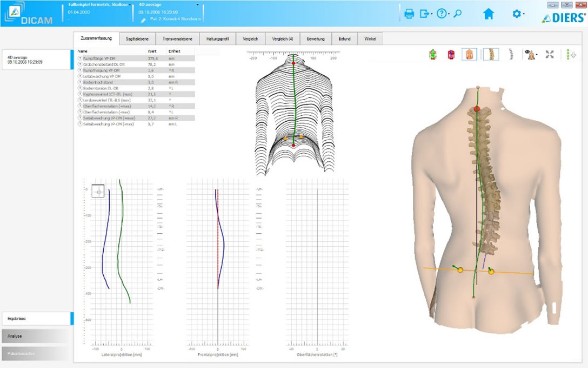Toggle the skin-colored back surface display

(469, 55)
